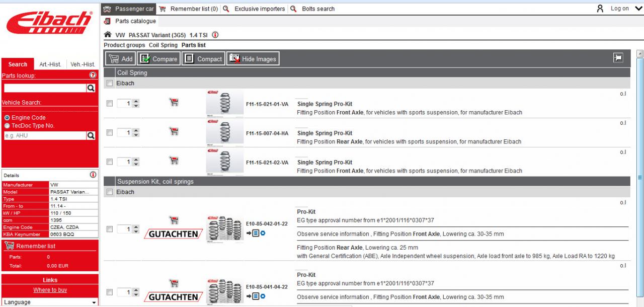Click the Details panel info icon

coord(93,175)
